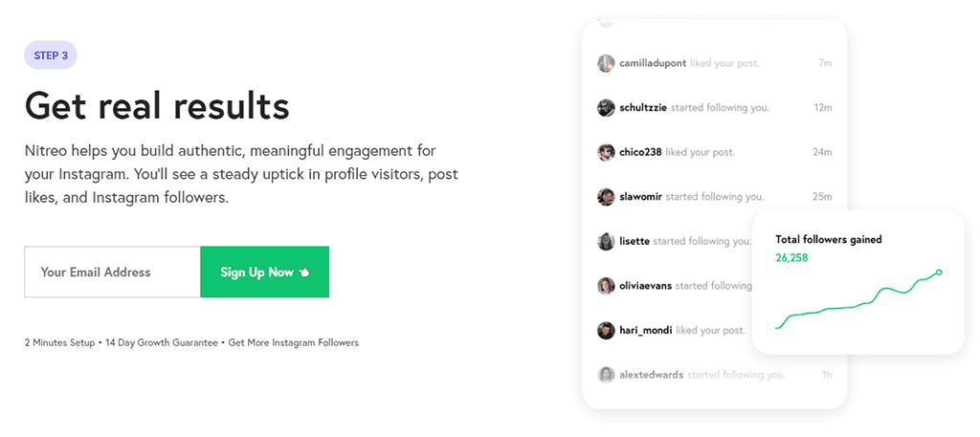Click the Get real results heading
Viewport: 980px width, 437px height.
(x=157, y=105)
